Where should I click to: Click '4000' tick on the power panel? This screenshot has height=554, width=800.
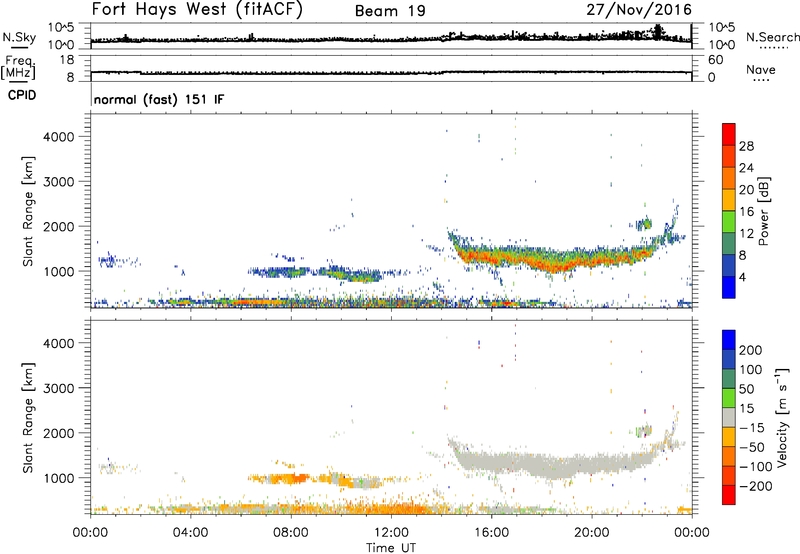click(58, 137)
